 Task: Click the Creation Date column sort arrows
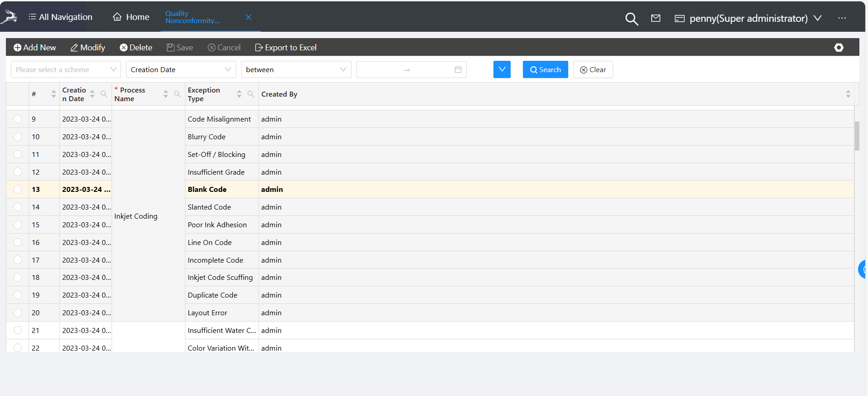click(93, 94)
